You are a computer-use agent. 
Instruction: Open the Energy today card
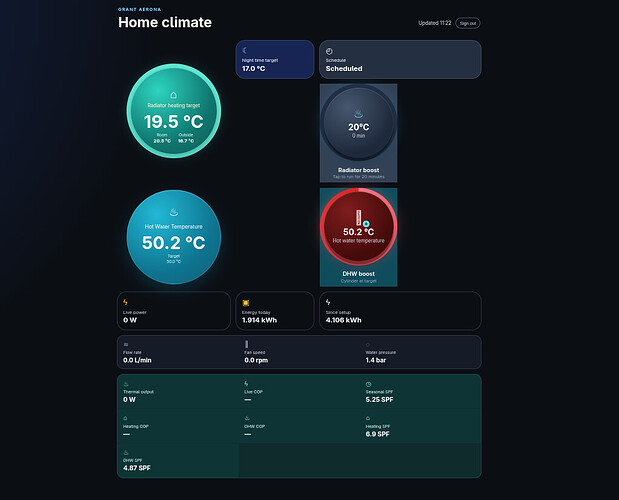(275, 311)
